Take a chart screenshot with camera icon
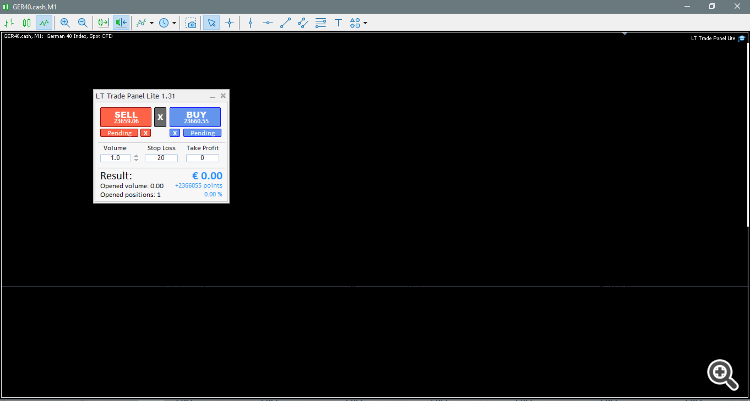The height and width of the screenshot is (401, 750). [191, 22]
